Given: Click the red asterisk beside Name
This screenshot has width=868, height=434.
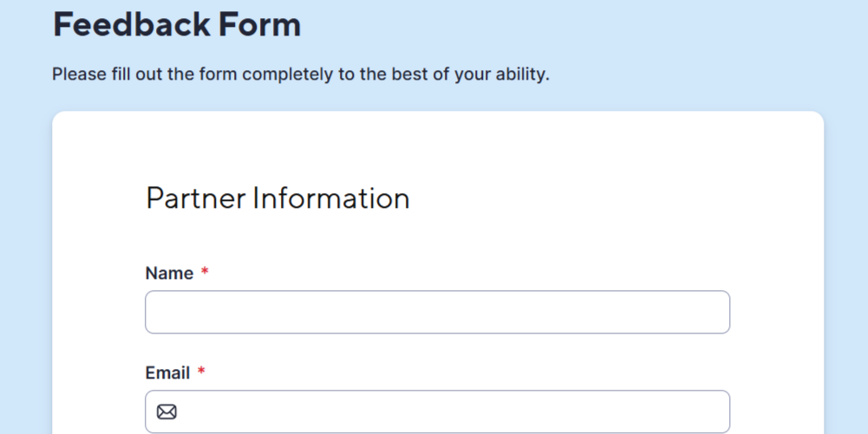Looking at the screenshot, I should pyautogui.click(x=205, y=273).
